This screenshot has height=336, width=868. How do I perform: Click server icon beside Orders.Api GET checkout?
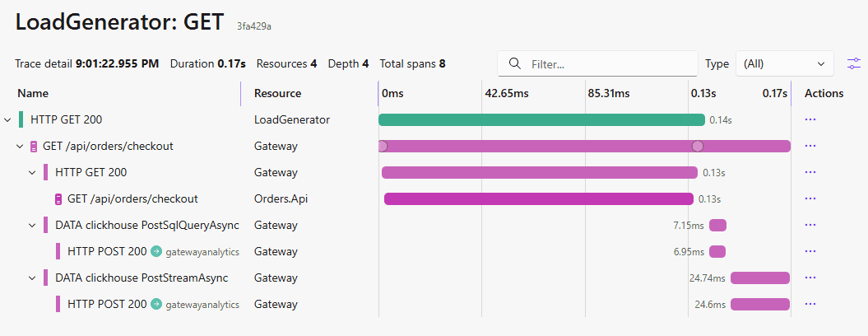point(58,199)
